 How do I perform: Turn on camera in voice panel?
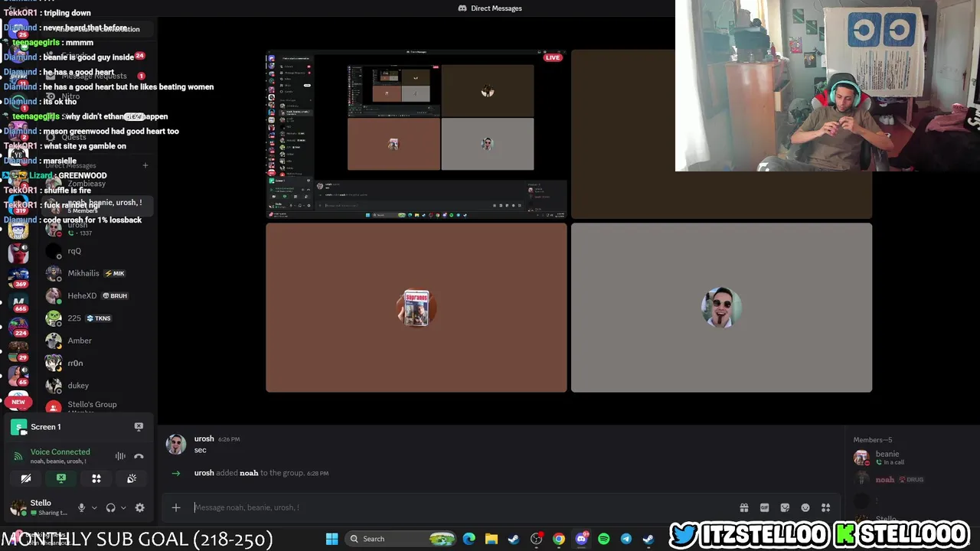(x=26, y=478)
